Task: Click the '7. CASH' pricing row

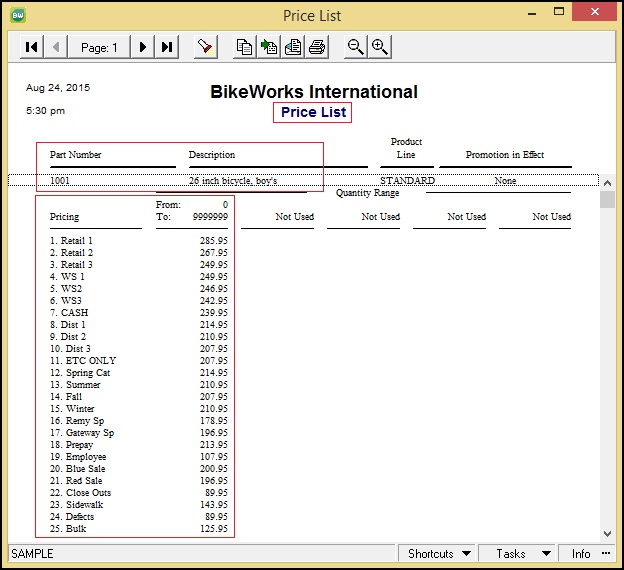Action: (138, 312)
